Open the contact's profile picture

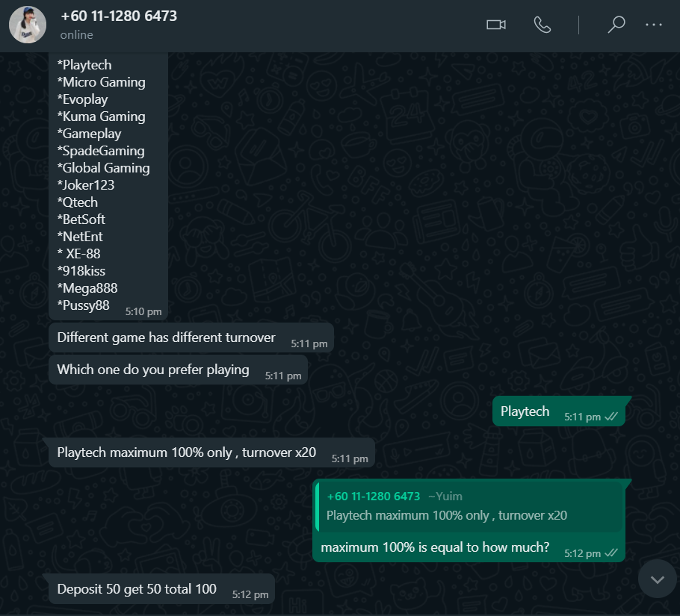(28, 25)
